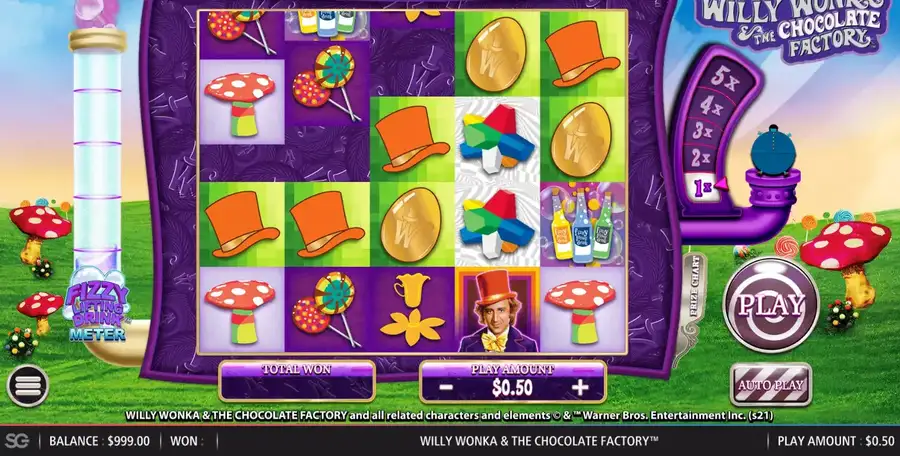Viewport: 900px width, 456px height.
Task: Select the 1x multiplier indicator
Action: pyautogui.click(x=701, y=187)
